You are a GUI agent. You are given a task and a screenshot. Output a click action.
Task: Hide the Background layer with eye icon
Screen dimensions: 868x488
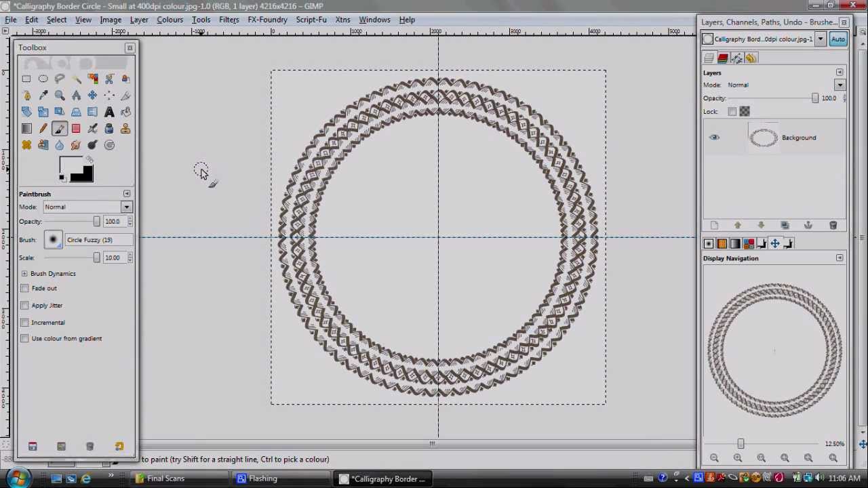click(x=714, y=138)
